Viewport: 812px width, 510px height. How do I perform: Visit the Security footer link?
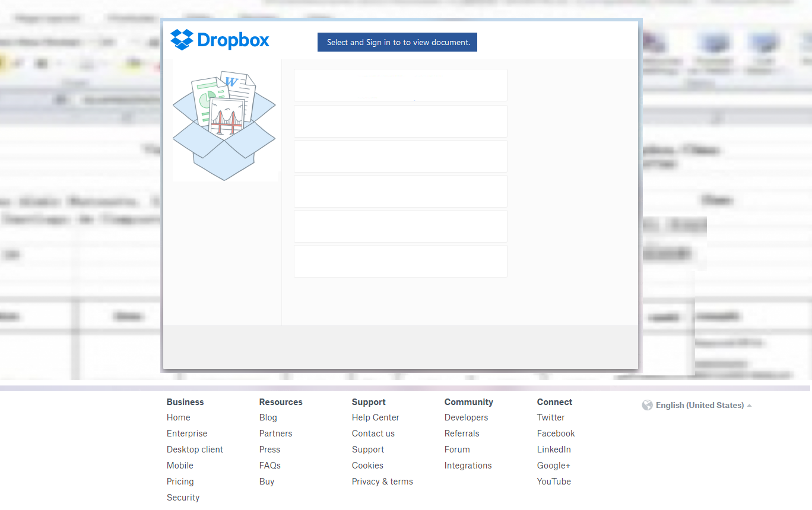pos(183,498)
